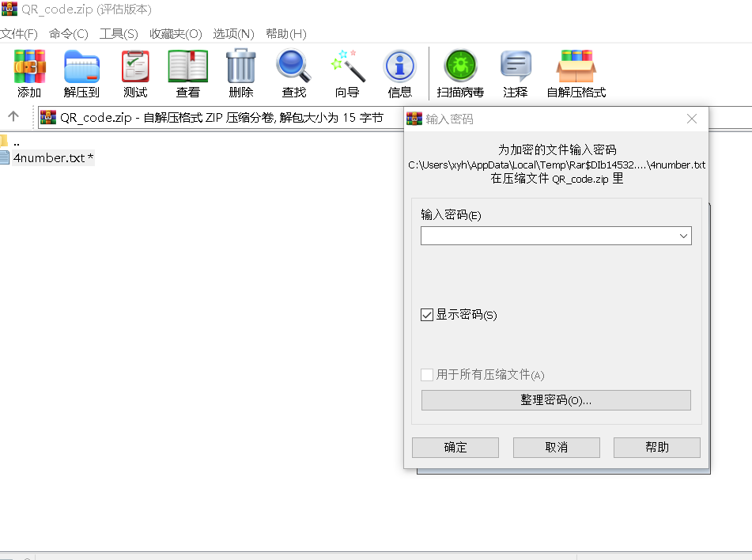Click the 整理密码(O)... button
The image size is (752, 560).
[556, 400]
